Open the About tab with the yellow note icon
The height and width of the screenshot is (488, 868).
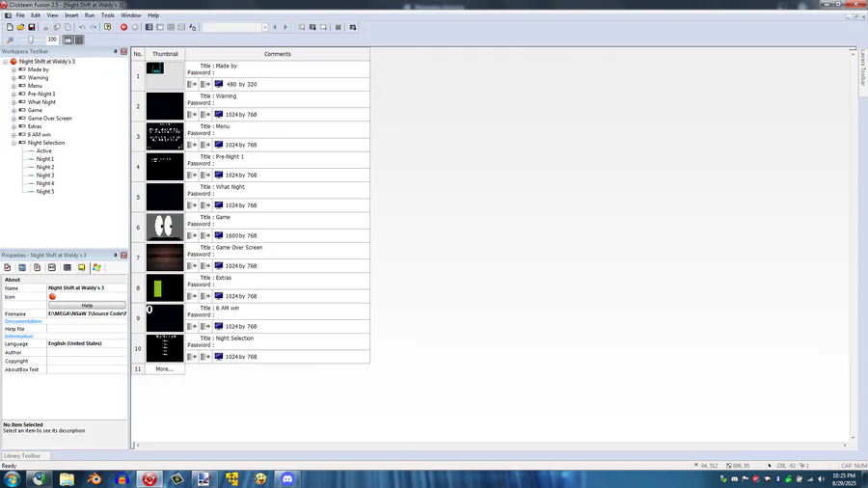tap(82, 268)
